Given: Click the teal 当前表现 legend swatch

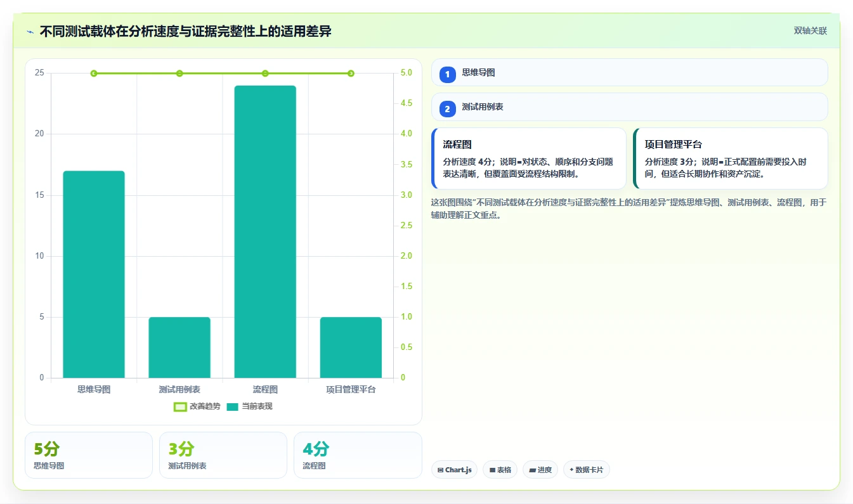Looking at the screenshot, I should [233, 406].
